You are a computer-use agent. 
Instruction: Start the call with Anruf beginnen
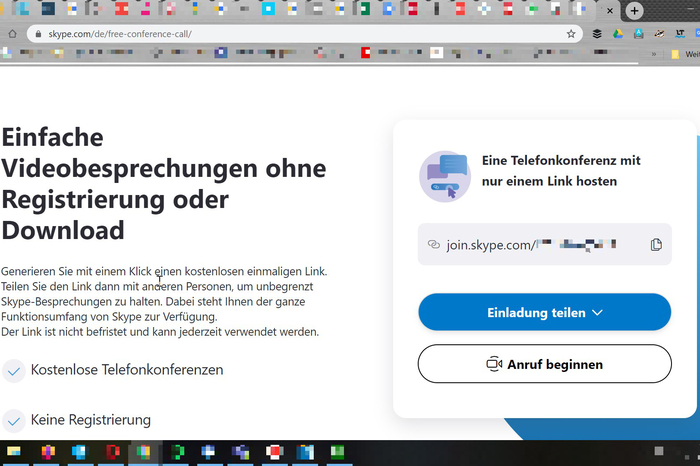545,364
